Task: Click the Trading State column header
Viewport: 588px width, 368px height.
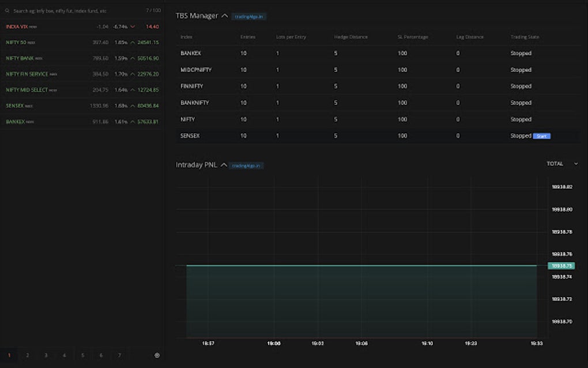Action: [525, 37]
